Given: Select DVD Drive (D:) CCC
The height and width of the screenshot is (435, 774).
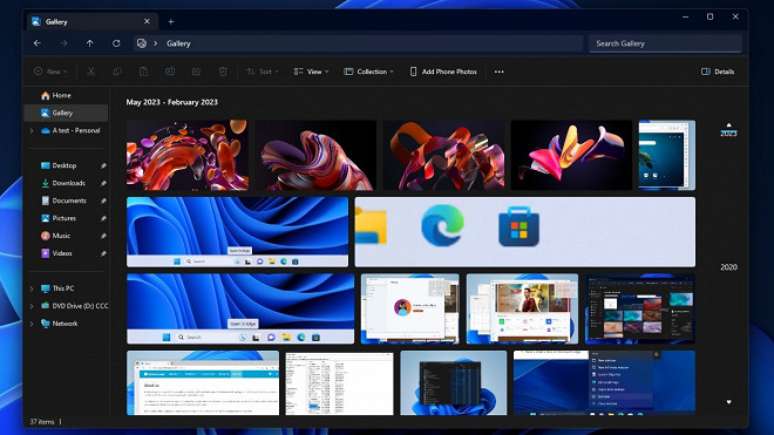Looking at the screenshot, I should pyautogui.click(x=75, y=306).
